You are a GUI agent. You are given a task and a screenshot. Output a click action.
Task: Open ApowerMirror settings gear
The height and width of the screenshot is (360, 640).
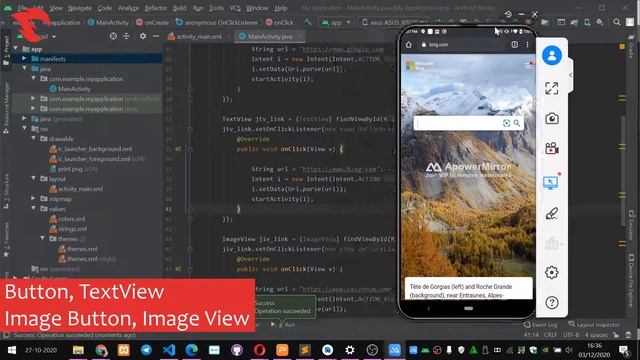click(552, 272)
